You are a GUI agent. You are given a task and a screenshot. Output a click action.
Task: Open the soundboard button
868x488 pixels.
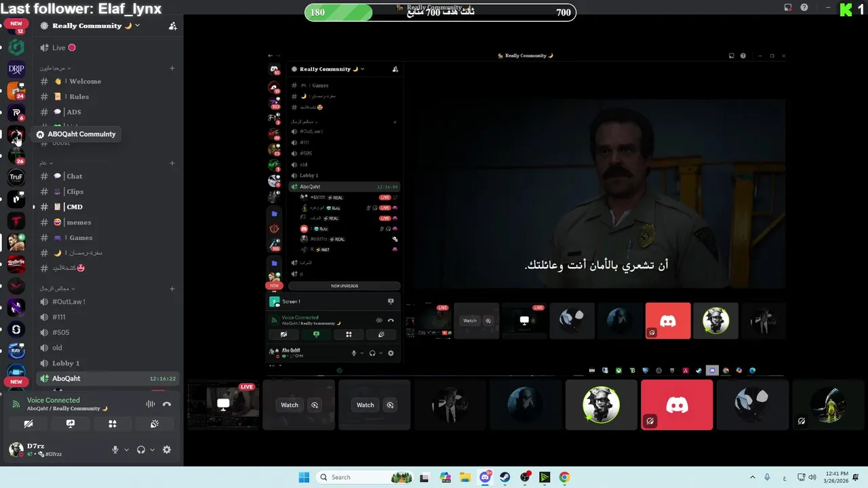(155, 424)
